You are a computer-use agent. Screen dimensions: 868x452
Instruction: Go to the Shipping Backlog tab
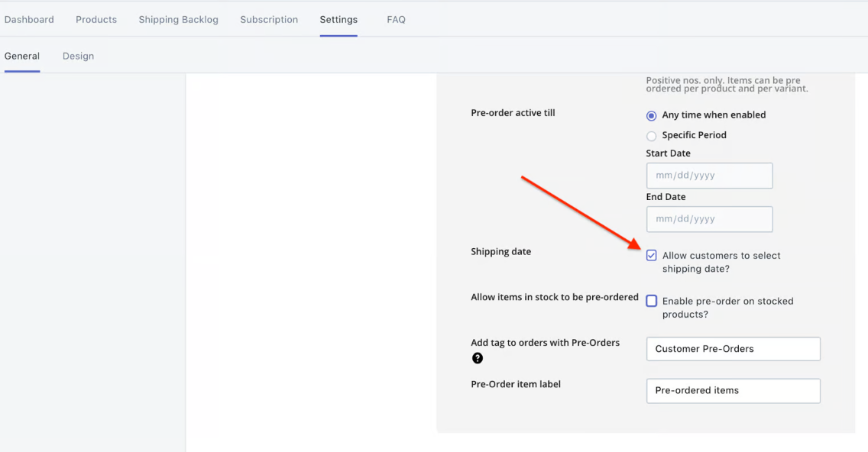pos(178,19)
